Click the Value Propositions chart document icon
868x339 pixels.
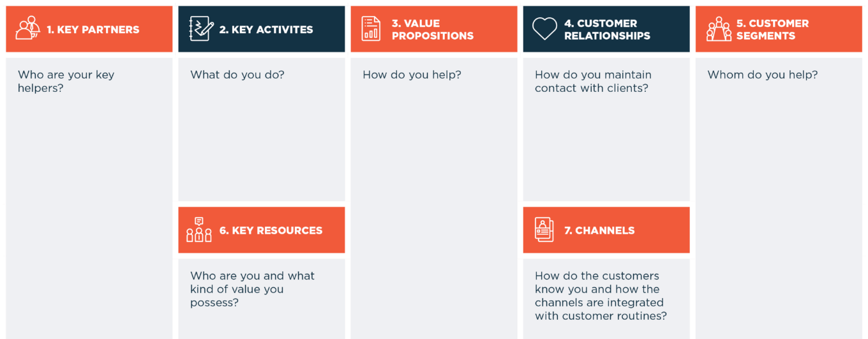click(x=371, y=29)
